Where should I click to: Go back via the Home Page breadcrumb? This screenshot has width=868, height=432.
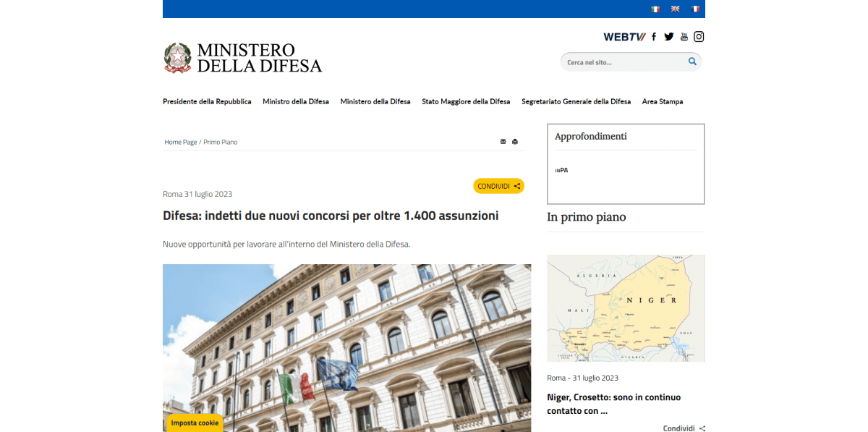click(180, 142)
